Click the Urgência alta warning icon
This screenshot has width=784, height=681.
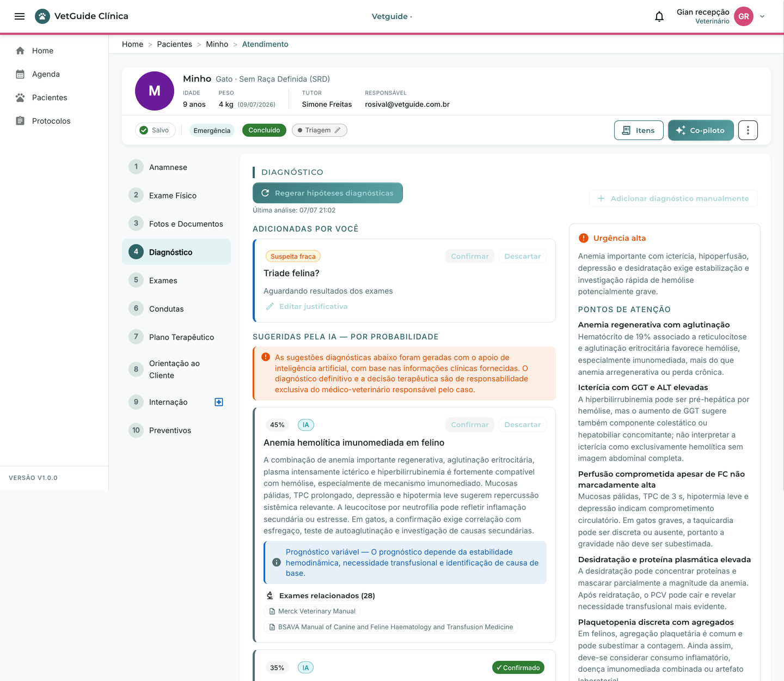pyautogui.click(x=584, y=238)
